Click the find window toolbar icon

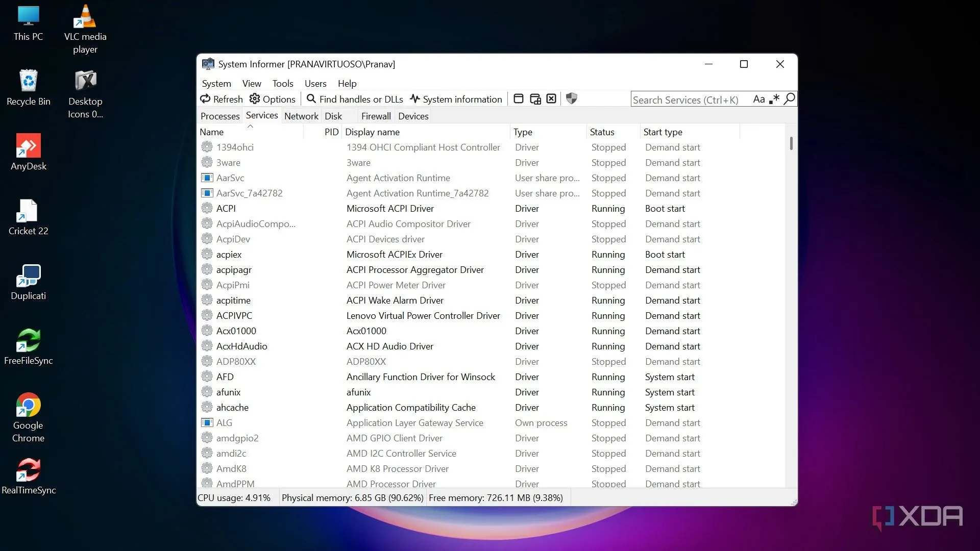coord(519,99)
